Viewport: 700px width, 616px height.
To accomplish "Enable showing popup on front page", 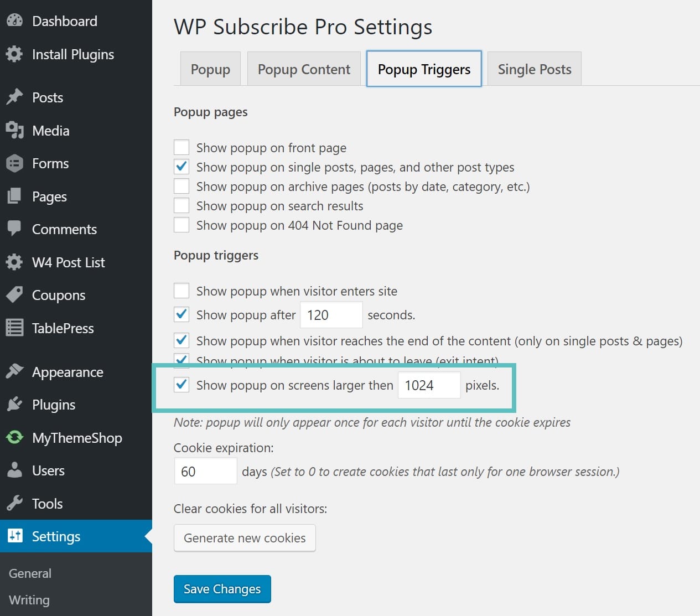I will [x=182, y=147].
